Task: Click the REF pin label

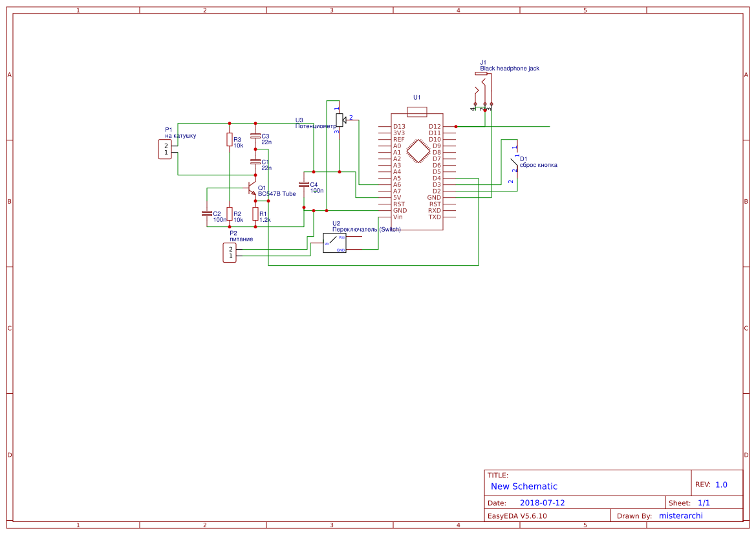Action: coord(399,140)
